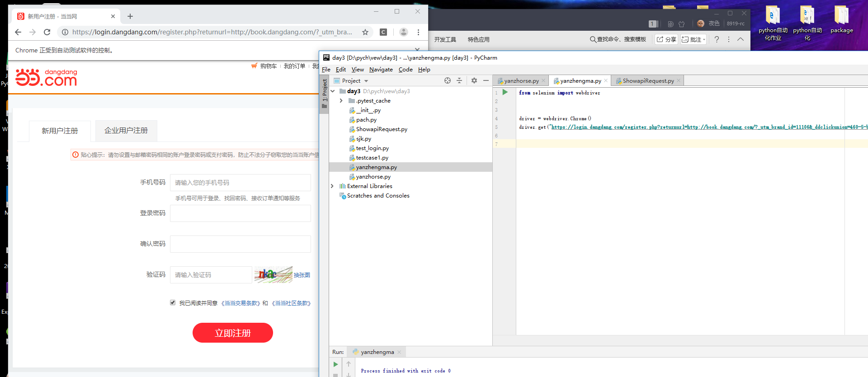Screen dimensions: 868x377
Task: Select test_login.py in the project tree
Action: pyautogui.click(x=372, y=148)
